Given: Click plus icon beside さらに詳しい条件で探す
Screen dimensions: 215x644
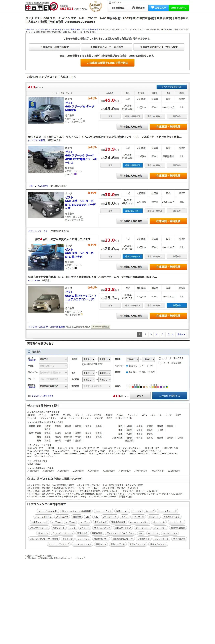Looking at the screenshot, I should pyautogui.click(x=29, y=396).
